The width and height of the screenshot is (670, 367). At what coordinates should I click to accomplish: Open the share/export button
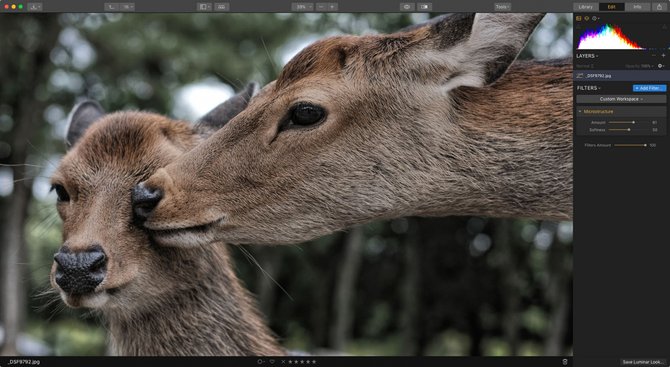[659, 7]
